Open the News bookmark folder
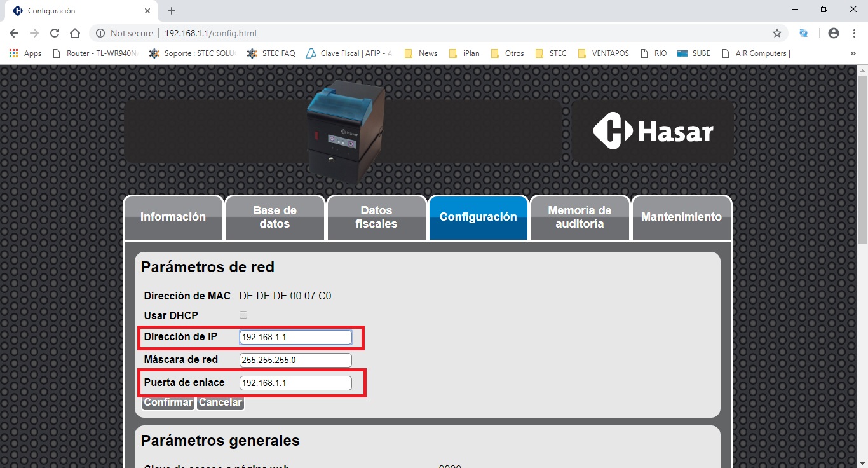868x468 pixels. point(421,53)
